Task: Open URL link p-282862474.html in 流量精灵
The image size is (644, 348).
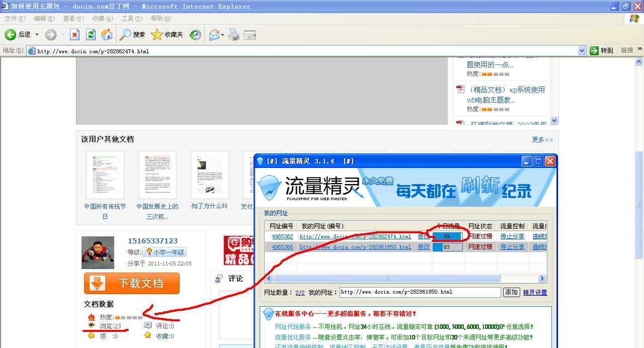Action: [355, 236]
